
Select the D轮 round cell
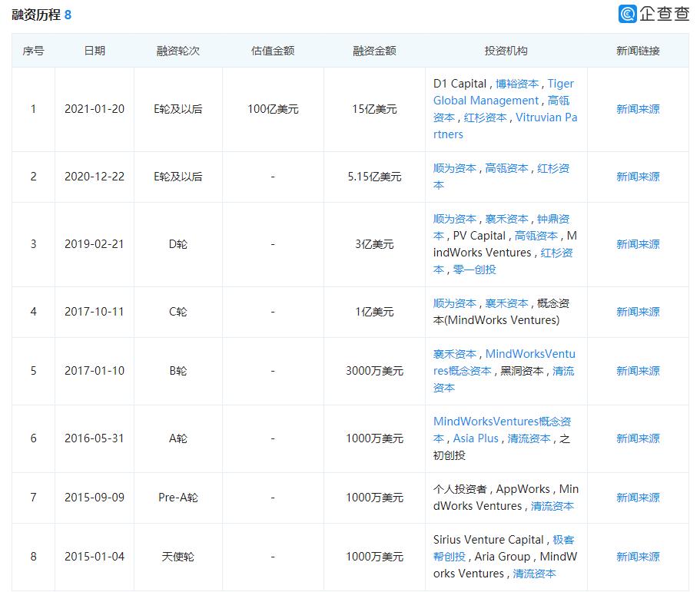coord(178,244)
